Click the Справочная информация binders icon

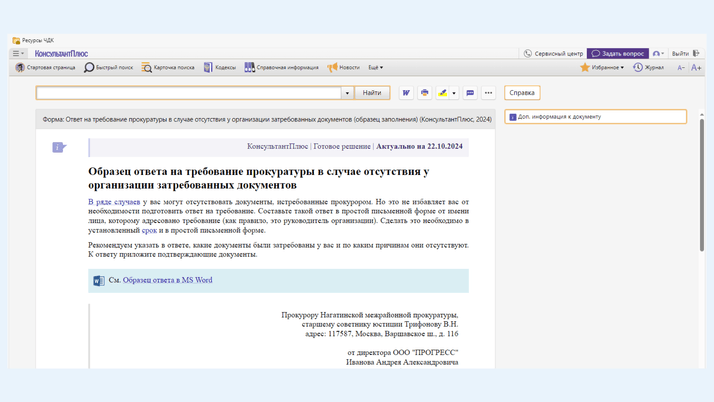[249, 67]
